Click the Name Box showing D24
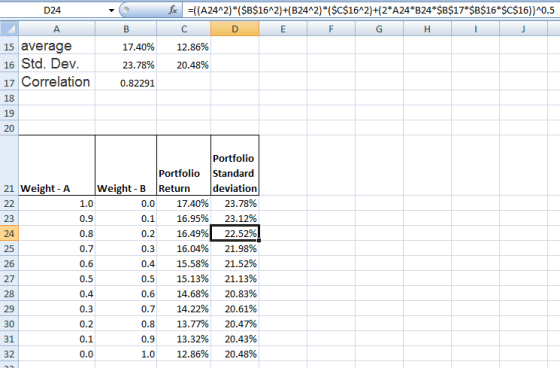Screen dimensions: 560x368 click(x=52, y=10)
